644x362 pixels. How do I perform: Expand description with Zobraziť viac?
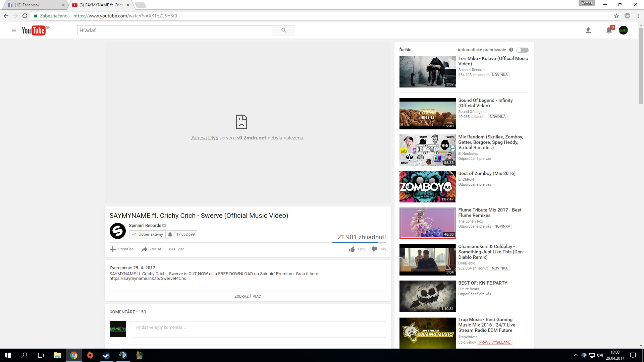point(248,296)
